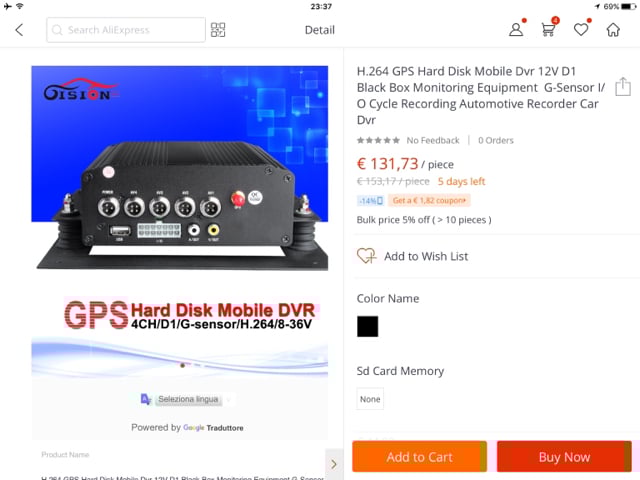Expand the Get a € 1,82 coupon tag
640x480 pixels.
pos(429,200)
